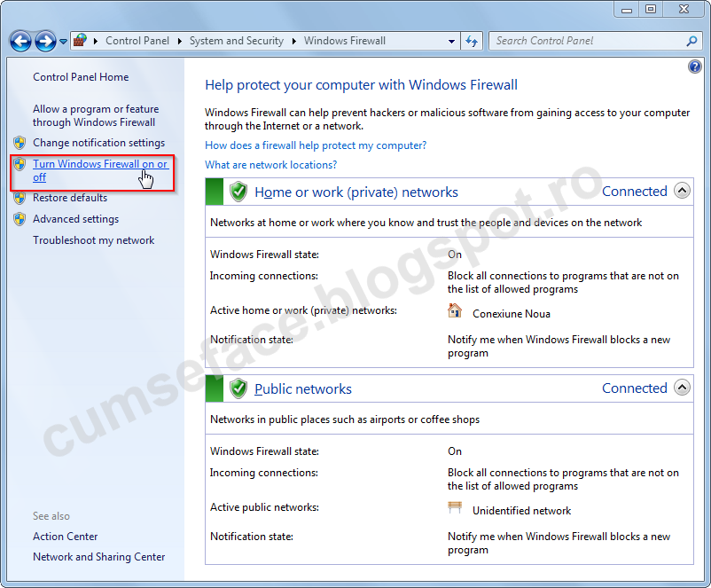Open What are network locations link
711x588 pixels.
pyautogui.click(x=270, y=165)
